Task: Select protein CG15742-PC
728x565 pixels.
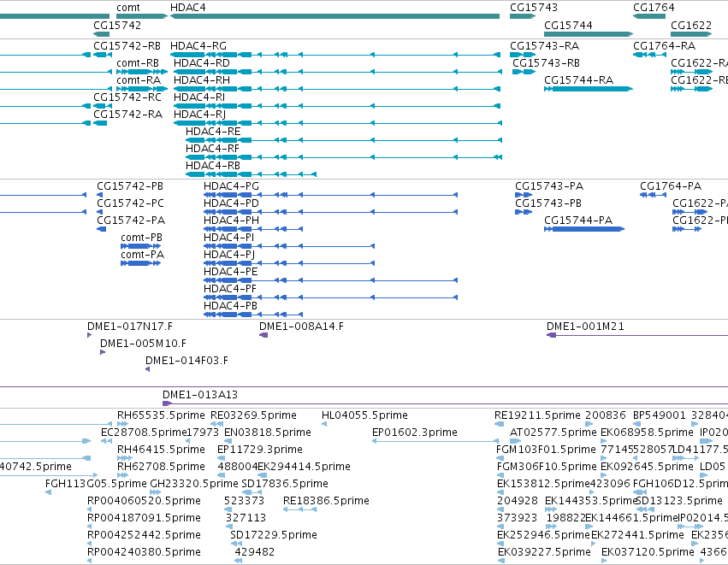Action: (131, 203)
